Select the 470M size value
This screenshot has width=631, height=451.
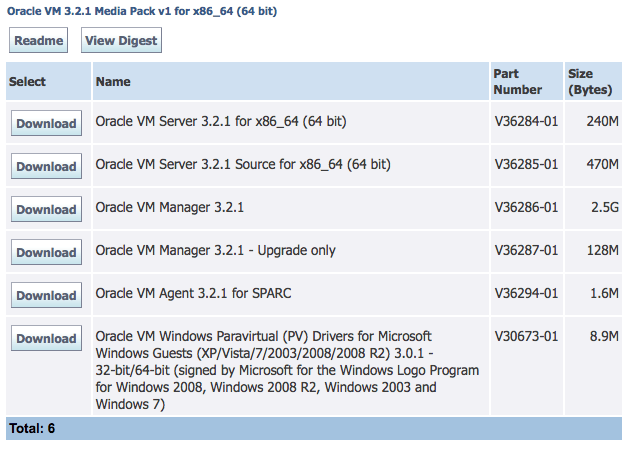[602, 164]
